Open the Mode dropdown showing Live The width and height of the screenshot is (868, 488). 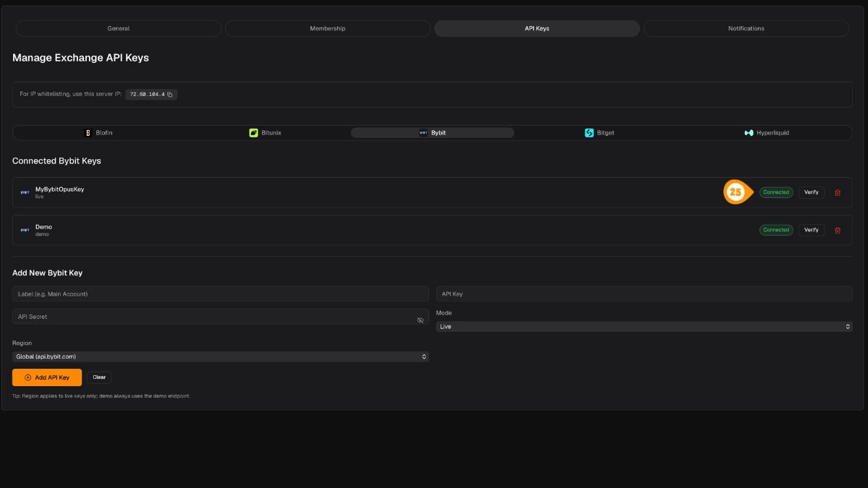coord(644,327)
